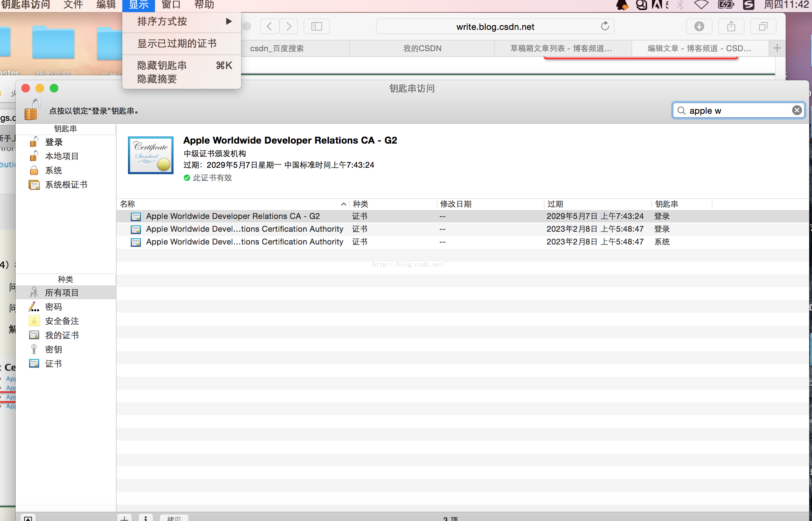Select the 所有项目 category
812x521 pixels.
click(x=66, y=292)
